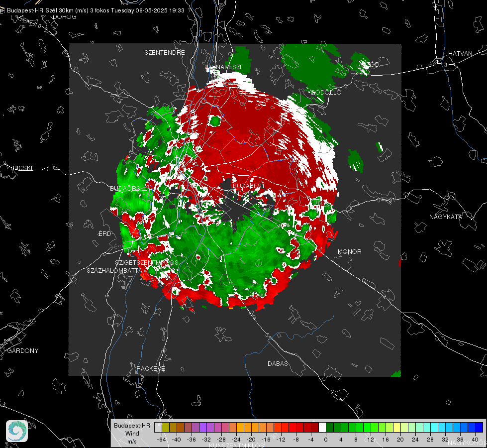
Task: Click the BUDAÖRS city label
Action: 125,188
